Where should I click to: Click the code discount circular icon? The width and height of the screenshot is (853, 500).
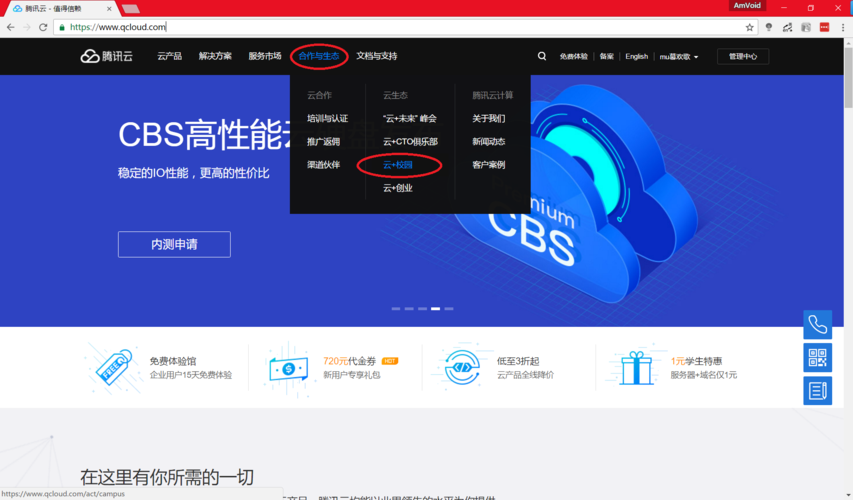462,368
